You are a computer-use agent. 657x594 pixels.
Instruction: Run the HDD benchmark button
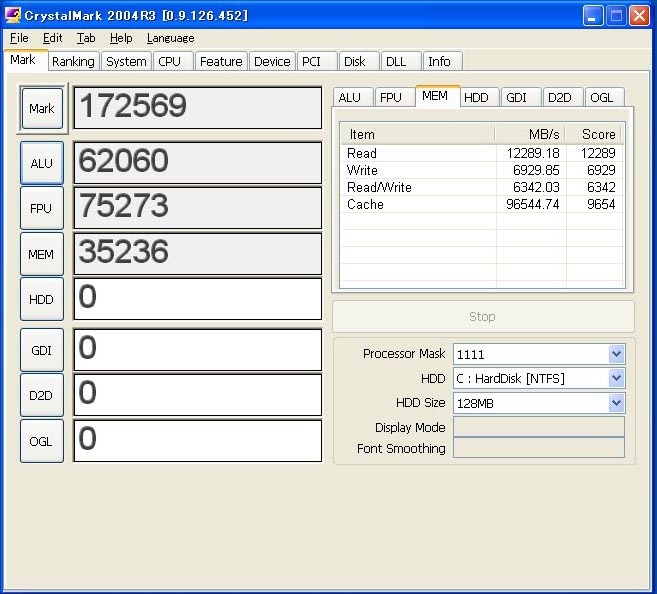pyautogui.click(x=42, y=299)
